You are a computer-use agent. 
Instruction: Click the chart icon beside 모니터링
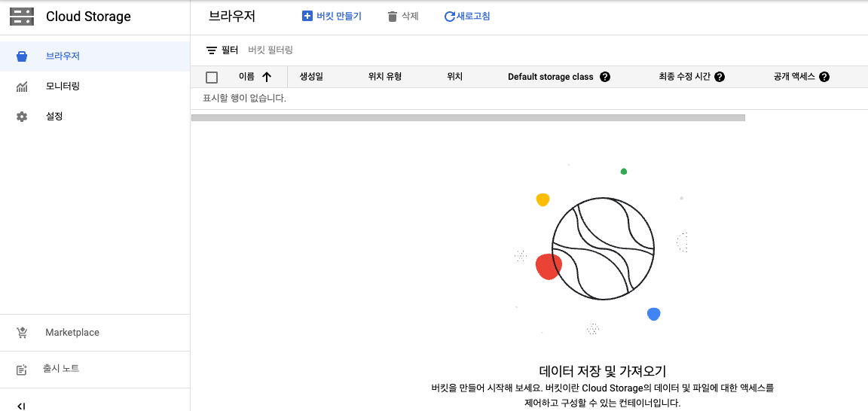(22, 87)
